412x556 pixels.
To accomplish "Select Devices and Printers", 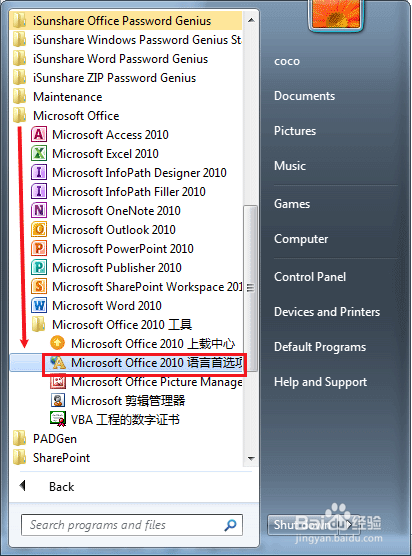I will (x=327, y=312).
